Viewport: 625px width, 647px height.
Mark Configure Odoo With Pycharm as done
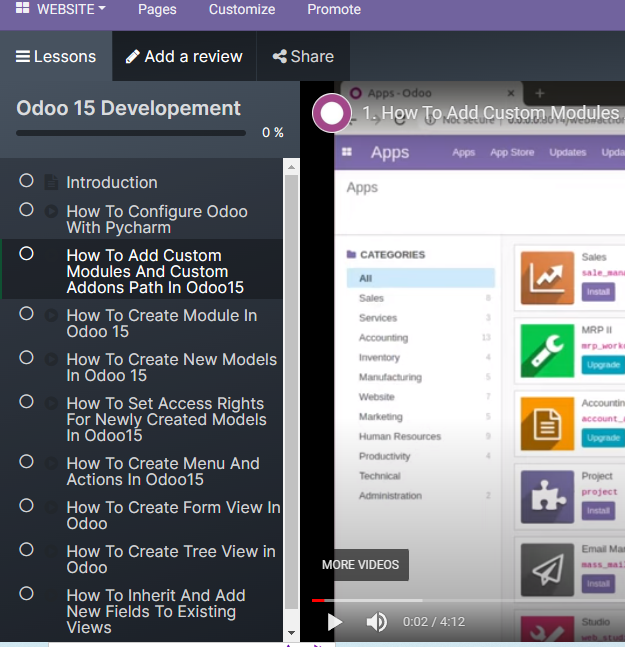pyautogui.click(x=26, y=210)
